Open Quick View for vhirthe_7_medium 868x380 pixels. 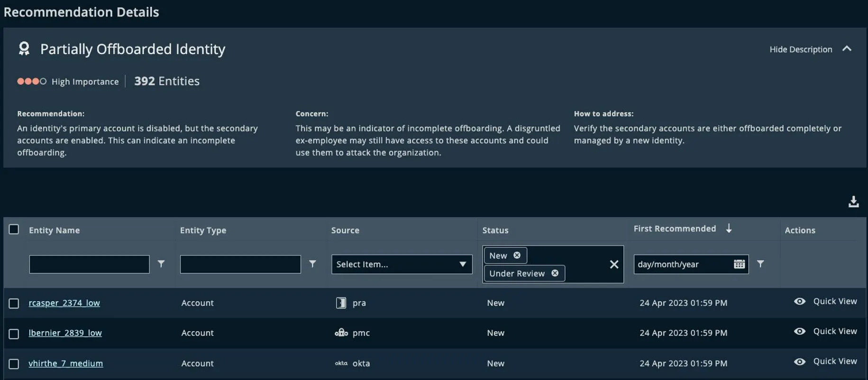tap(835, 361)
